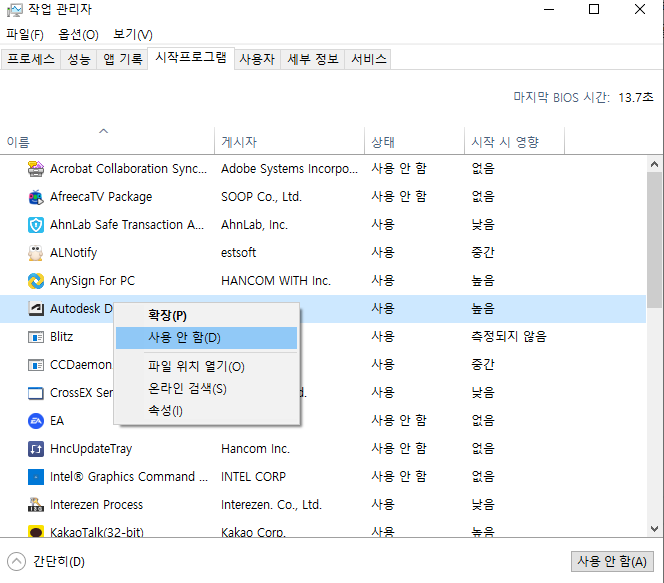Viewport: 664px width, 583px height.
Task: Click publisher INTEL CORP
Action: tap(253, 477)
